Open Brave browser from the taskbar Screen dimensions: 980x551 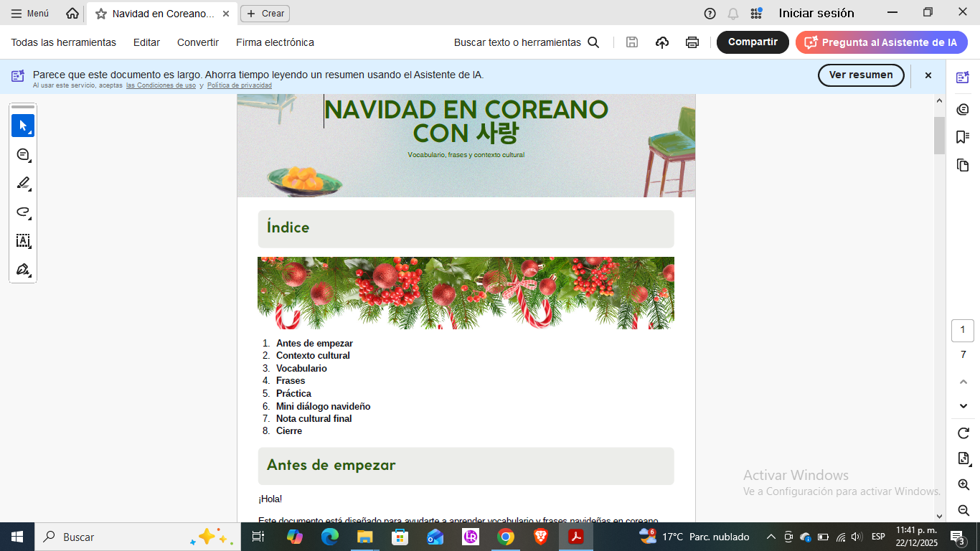(541, 537)
